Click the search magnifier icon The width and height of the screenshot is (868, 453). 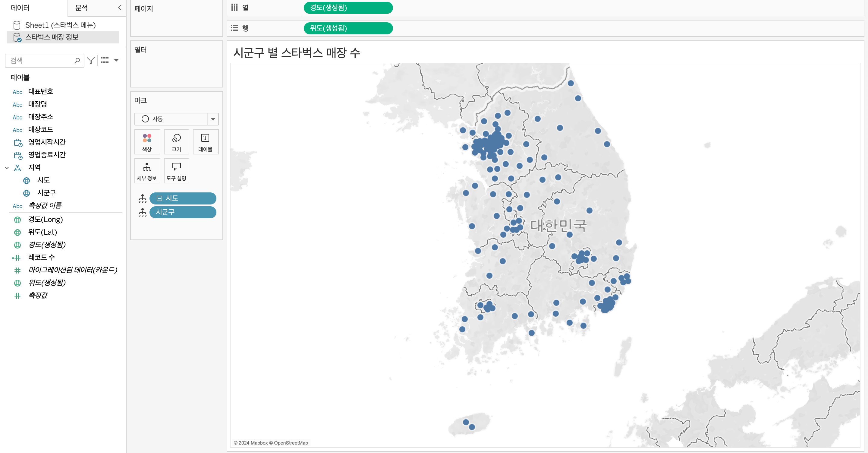pos(77,60)
